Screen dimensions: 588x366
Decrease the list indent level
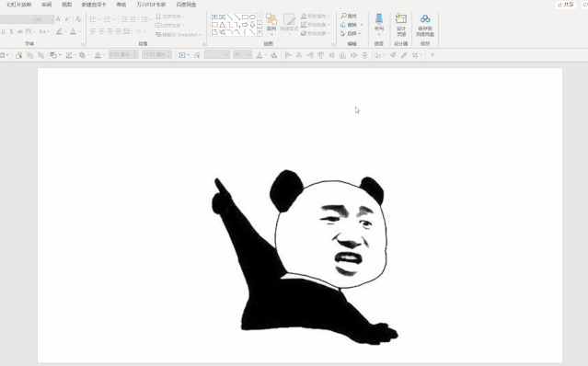pos(124,19)
